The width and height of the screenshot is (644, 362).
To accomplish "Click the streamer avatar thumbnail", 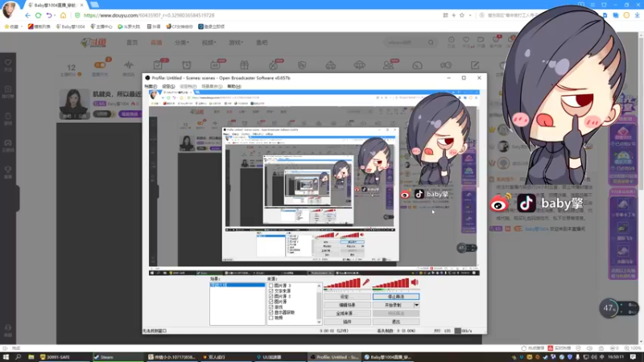I will (x=74, y=104).
